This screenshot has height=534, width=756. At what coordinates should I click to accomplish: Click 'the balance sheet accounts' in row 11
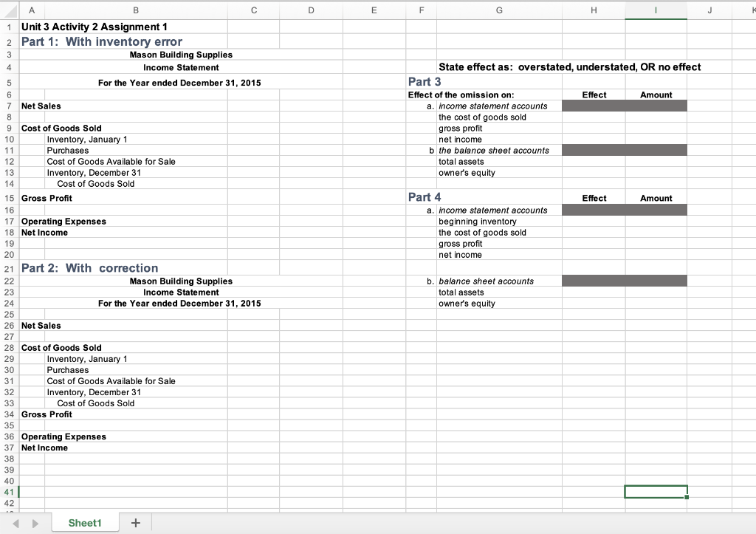pyautogui.click(x=494, y=151)
